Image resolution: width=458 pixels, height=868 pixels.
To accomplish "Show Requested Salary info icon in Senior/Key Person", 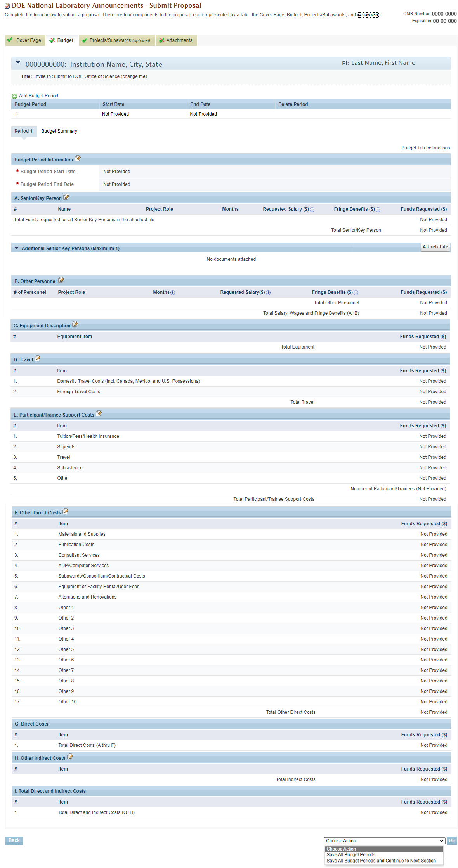I will (312, 210).
